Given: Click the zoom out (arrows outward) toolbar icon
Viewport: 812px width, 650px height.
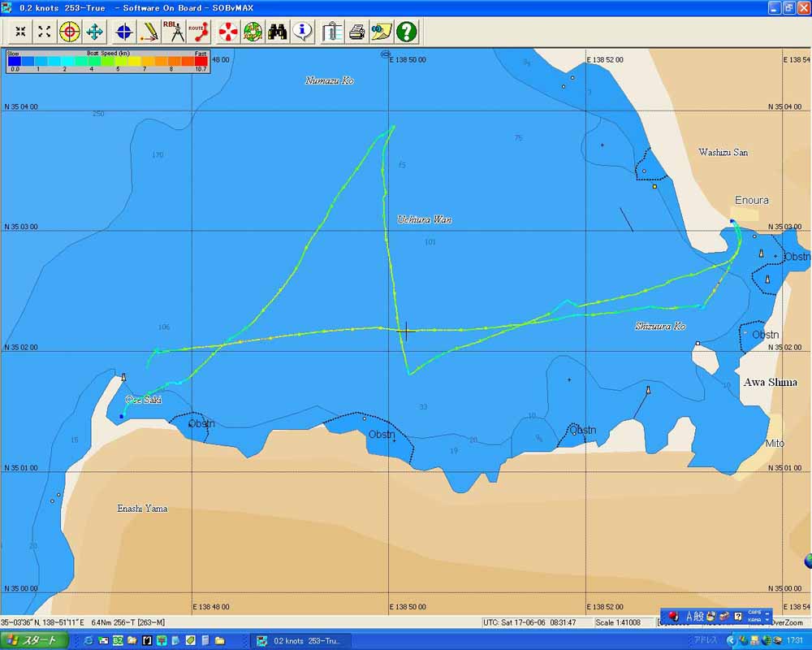Looking at the screenshot, I should tap(45, 32).
